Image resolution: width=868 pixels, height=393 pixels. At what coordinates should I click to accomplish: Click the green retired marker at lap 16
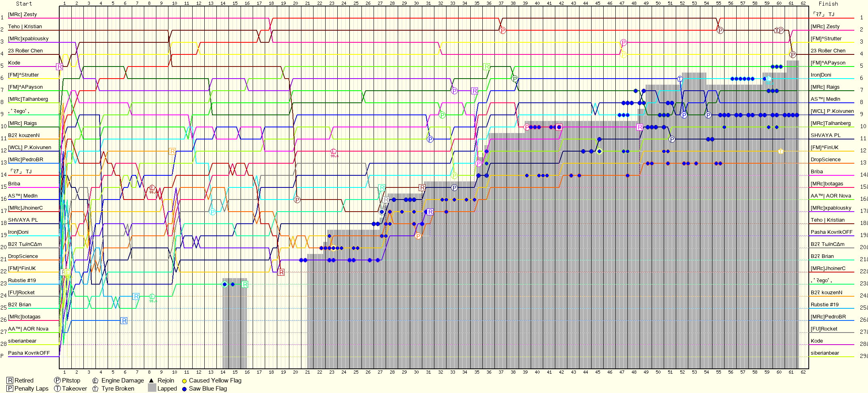245,284
